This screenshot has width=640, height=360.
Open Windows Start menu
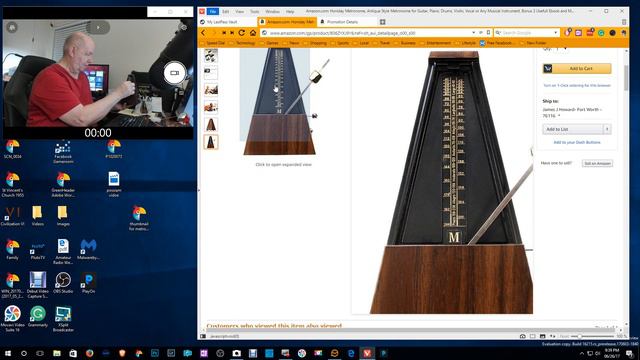coord(8,353)
